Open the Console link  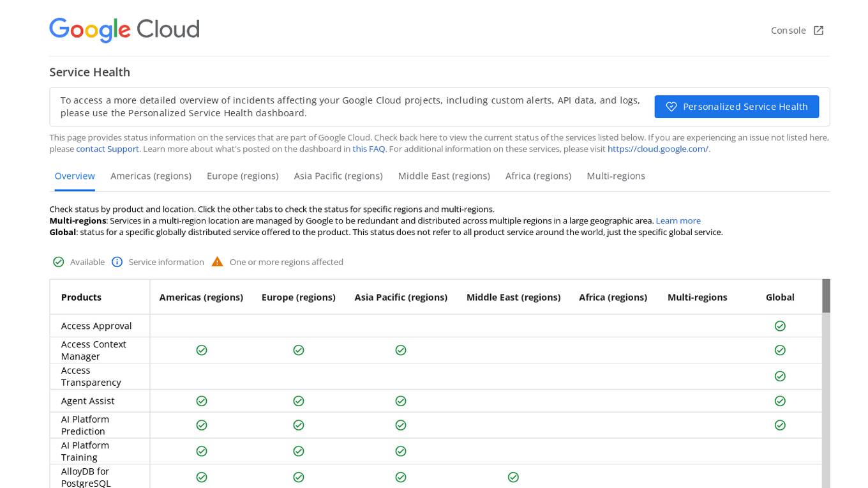point(797,31)
